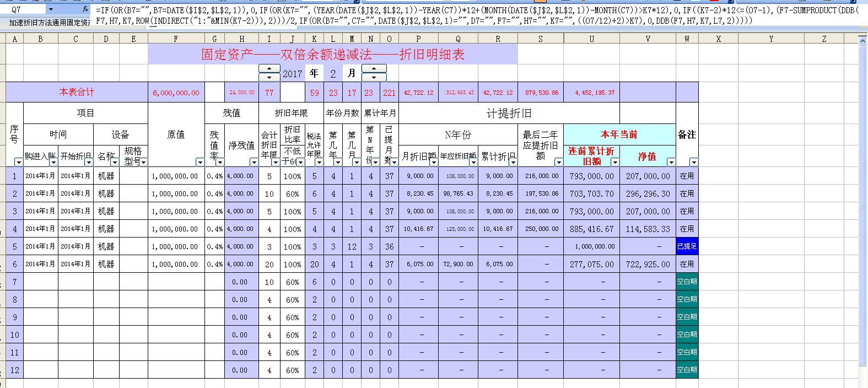Click row 4 cell 885,416.67

point(591,229)
